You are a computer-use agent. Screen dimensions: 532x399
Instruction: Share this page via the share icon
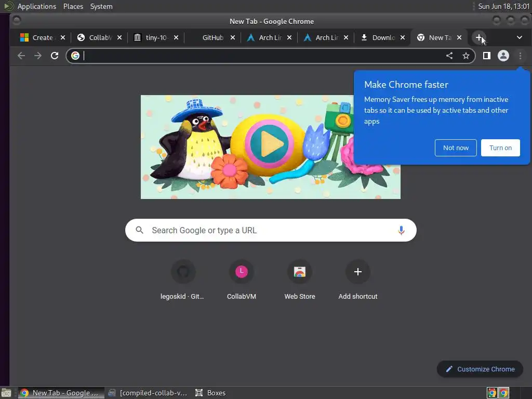pos(449,56)
